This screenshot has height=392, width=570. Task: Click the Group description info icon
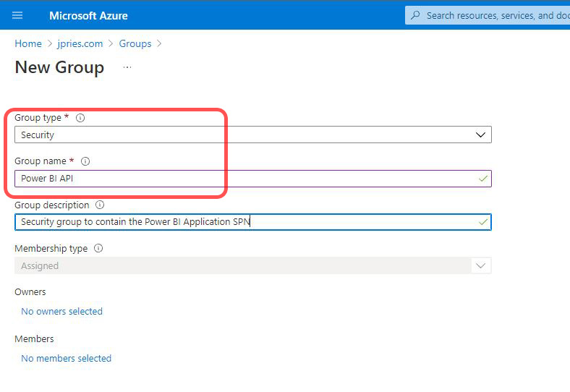[100, 205]
